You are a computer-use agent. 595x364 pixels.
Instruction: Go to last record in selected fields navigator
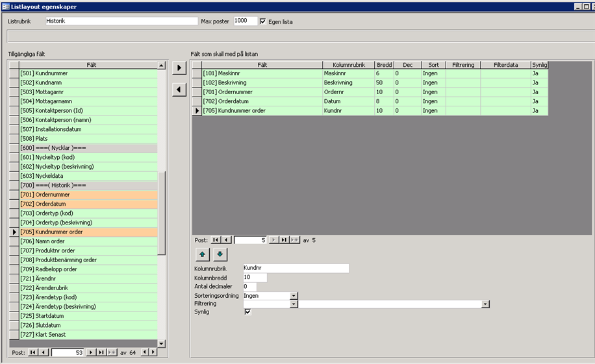point(284,240)
